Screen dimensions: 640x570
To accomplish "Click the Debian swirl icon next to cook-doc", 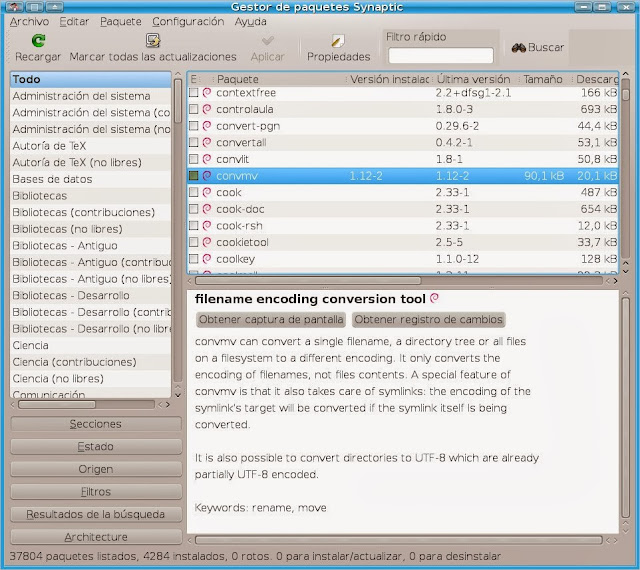I will click(207, 209).
